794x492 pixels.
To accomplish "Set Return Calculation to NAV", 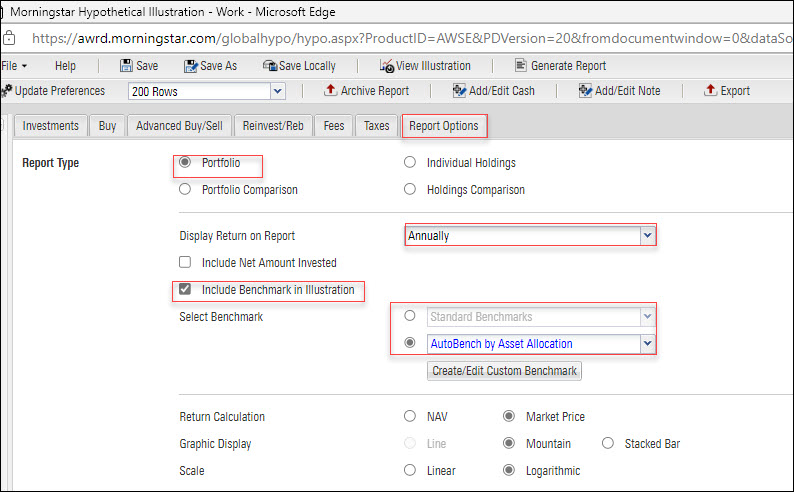I will (410, 416).
